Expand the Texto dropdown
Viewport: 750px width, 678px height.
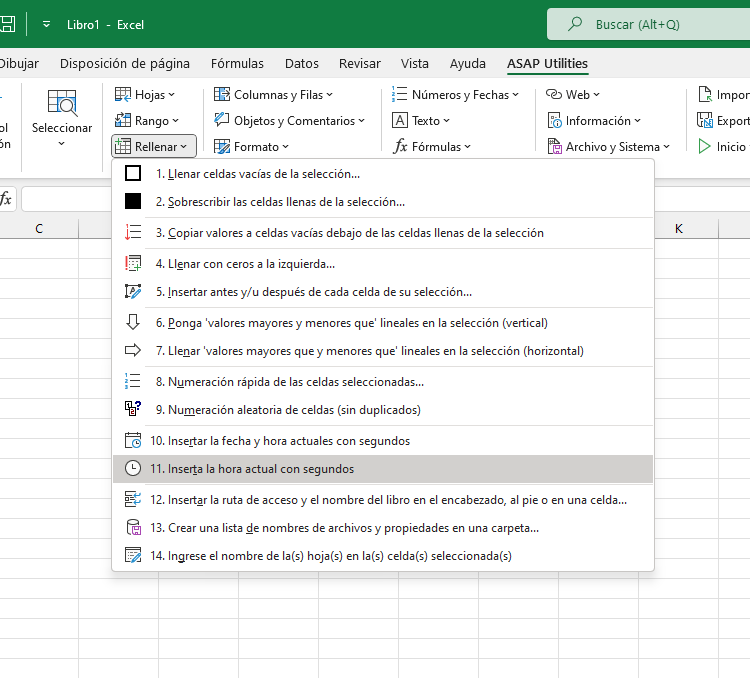[x=420, y=121]
